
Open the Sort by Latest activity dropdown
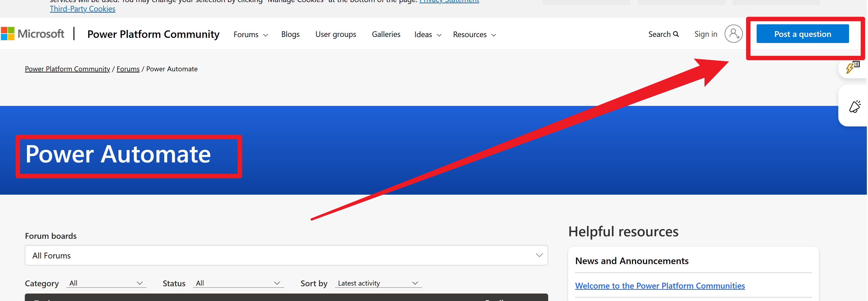[378, 283]
